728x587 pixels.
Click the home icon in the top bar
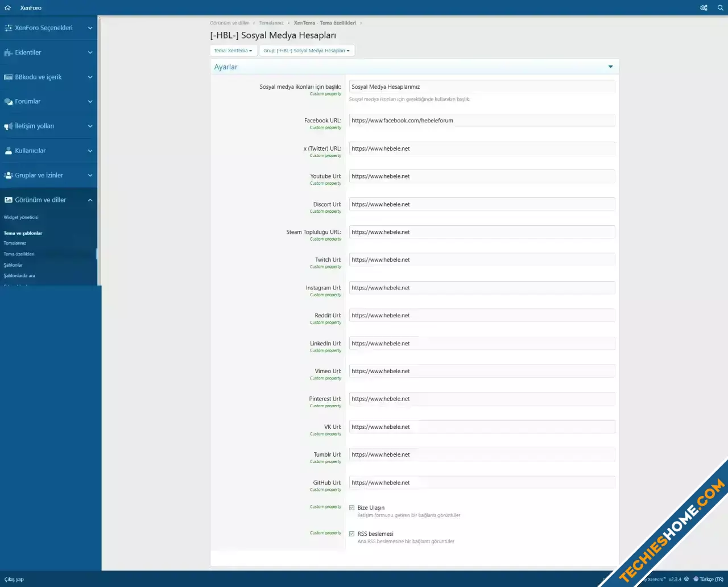(x=7, y=8)
